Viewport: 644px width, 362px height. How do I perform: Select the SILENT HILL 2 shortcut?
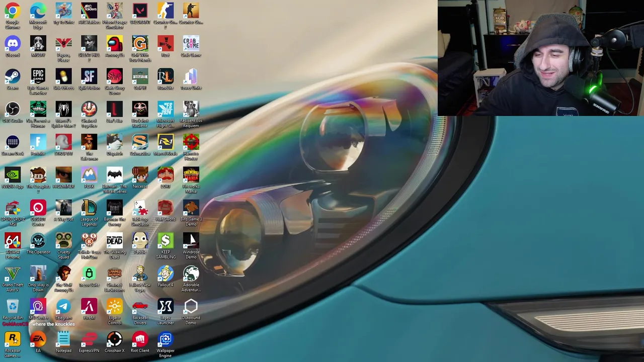(89, 44)
